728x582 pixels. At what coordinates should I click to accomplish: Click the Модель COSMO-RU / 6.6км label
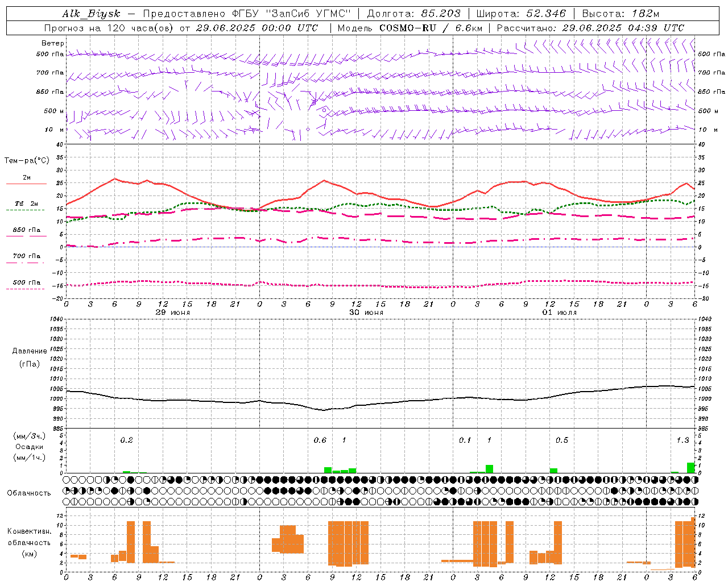(x=409, y=28)
